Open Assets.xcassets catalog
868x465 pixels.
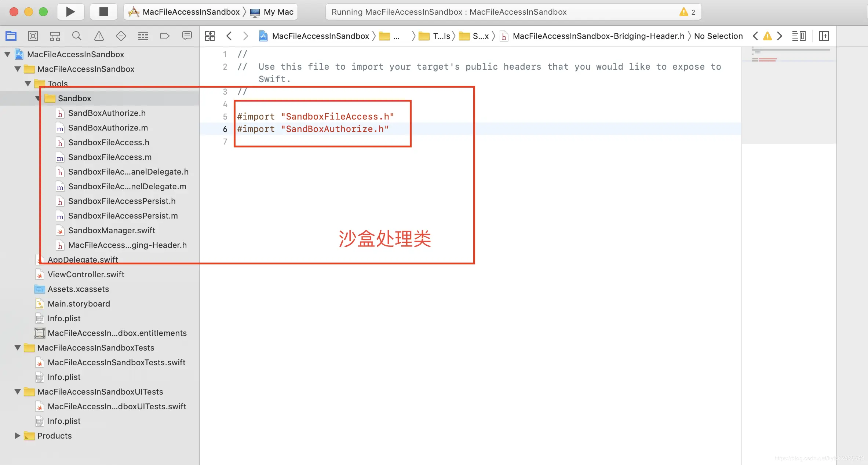tap(78, 289)
